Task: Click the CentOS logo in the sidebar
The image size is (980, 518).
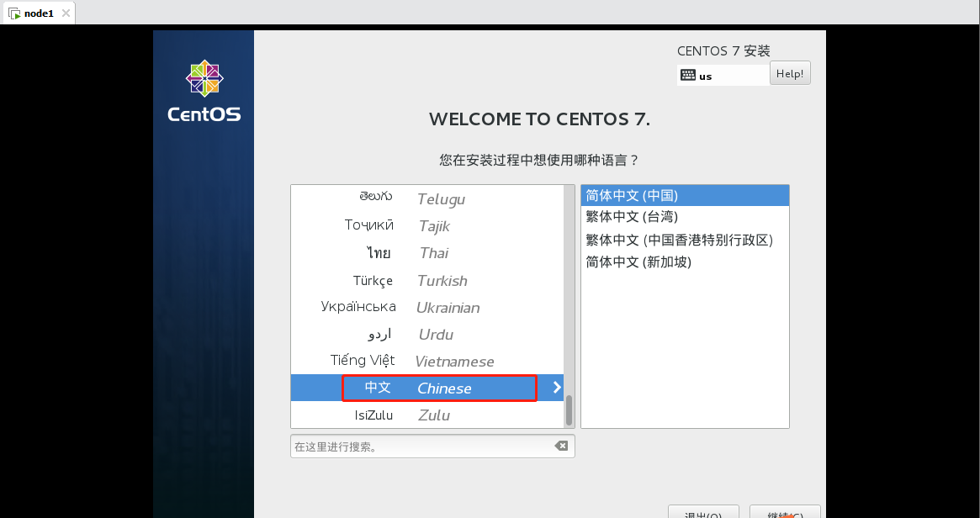Action: click(x=204, y=91)
